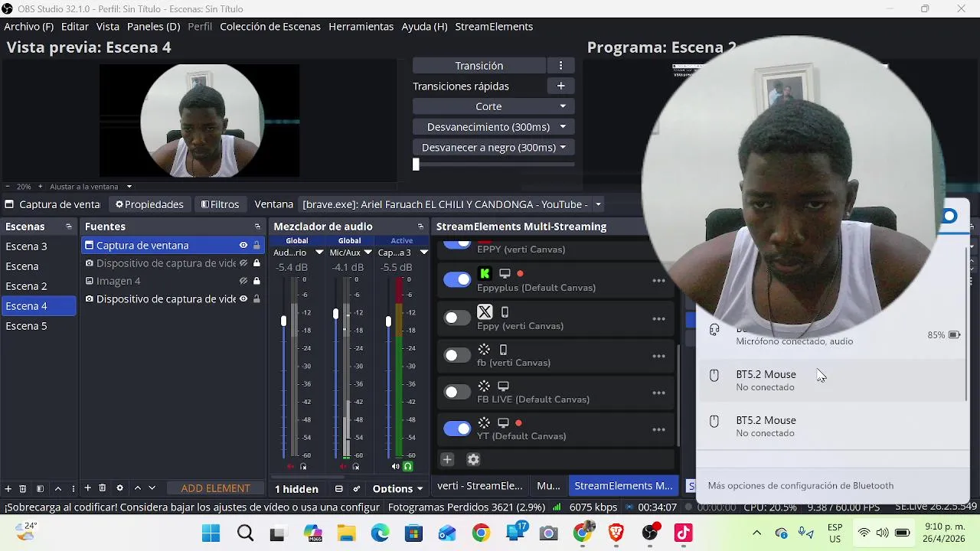Undock the Mezclador de audio panel
This screenshot has width=980, height=551.
pyautogui.click(x=420, y=227)
